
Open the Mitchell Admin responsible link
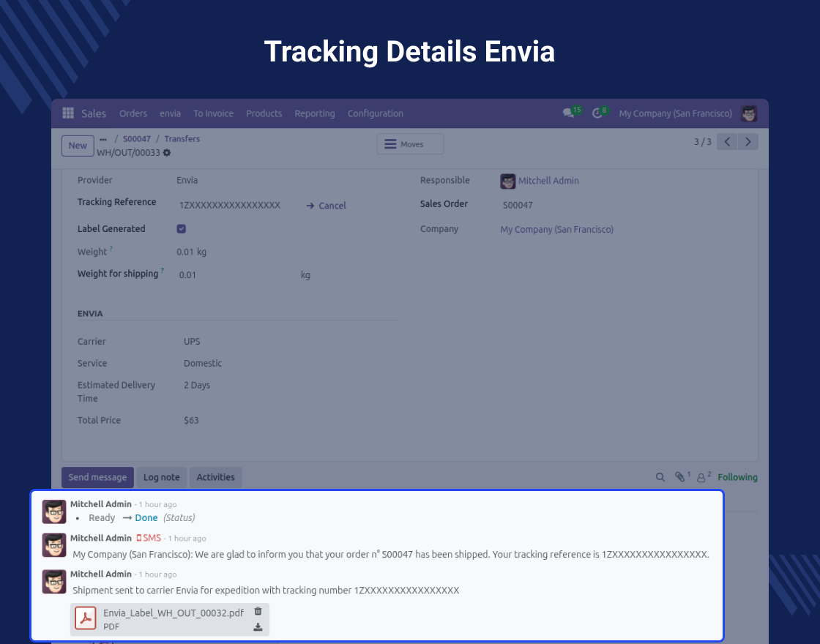pos(548,181)
